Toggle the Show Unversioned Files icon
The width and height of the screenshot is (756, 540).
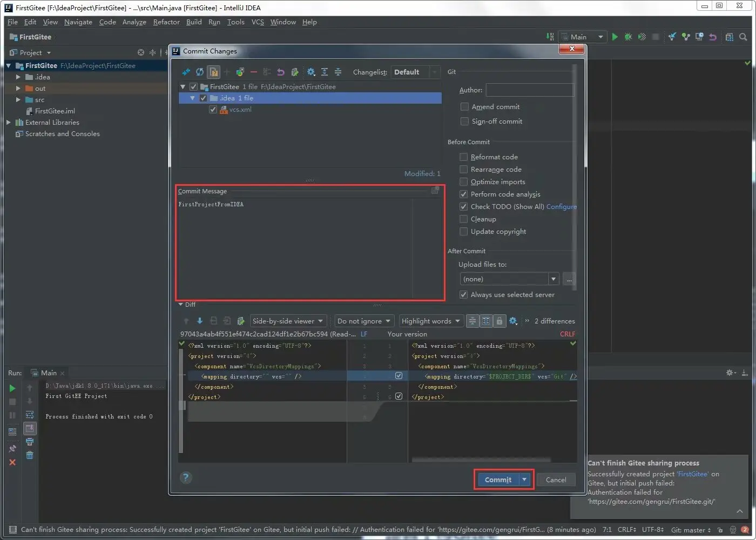[x=214, y=72]
